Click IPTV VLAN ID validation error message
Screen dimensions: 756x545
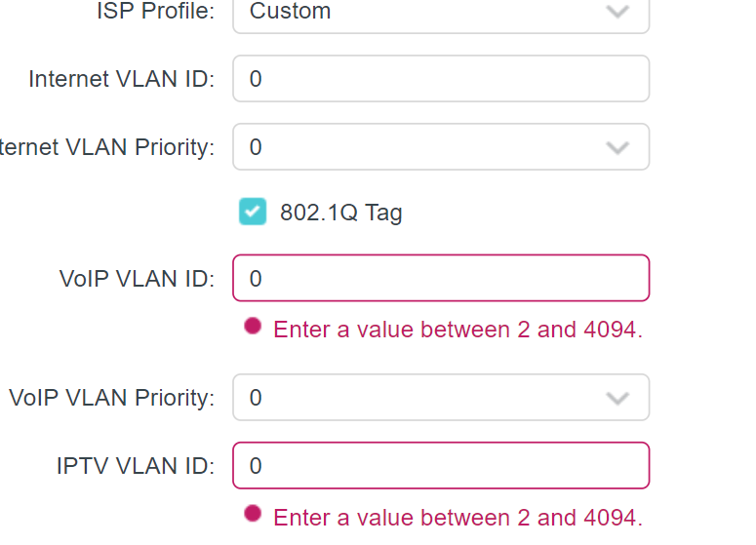pyautogui.click(x=458, y=517)
